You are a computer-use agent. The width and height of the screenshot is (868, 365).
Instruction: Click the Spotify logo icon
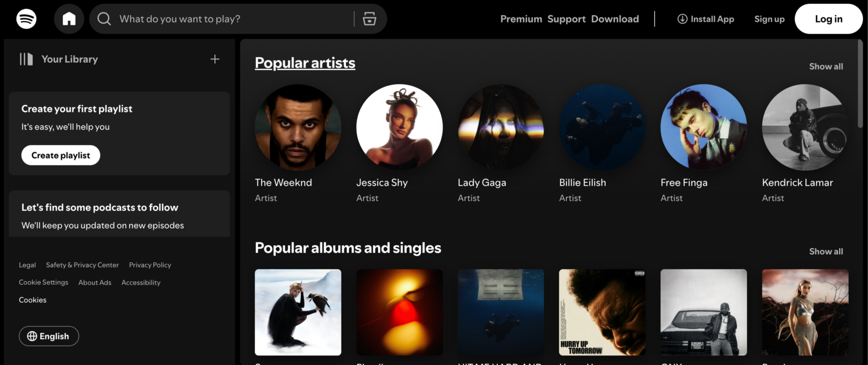pyautogui.click(x=27, y=19)
